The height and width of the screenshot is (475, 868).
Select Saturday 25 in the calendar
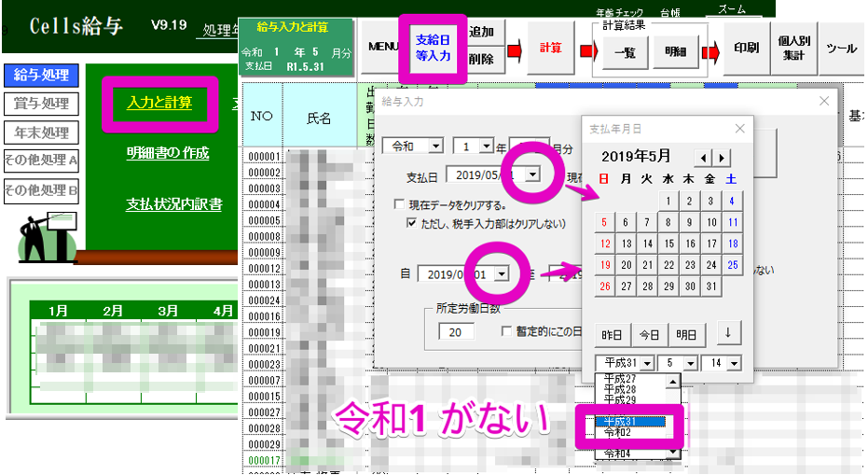pos(733,265)
